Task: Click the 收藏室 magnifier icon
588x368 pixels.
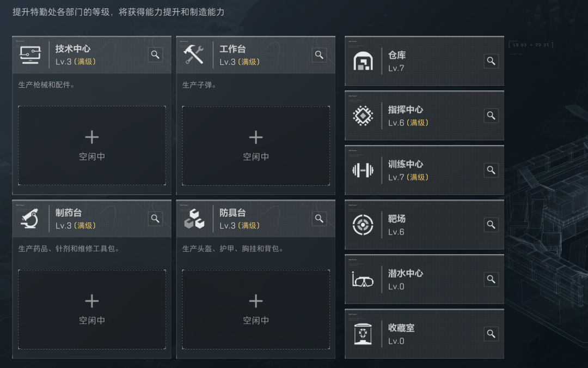Action: click(491, 334)
